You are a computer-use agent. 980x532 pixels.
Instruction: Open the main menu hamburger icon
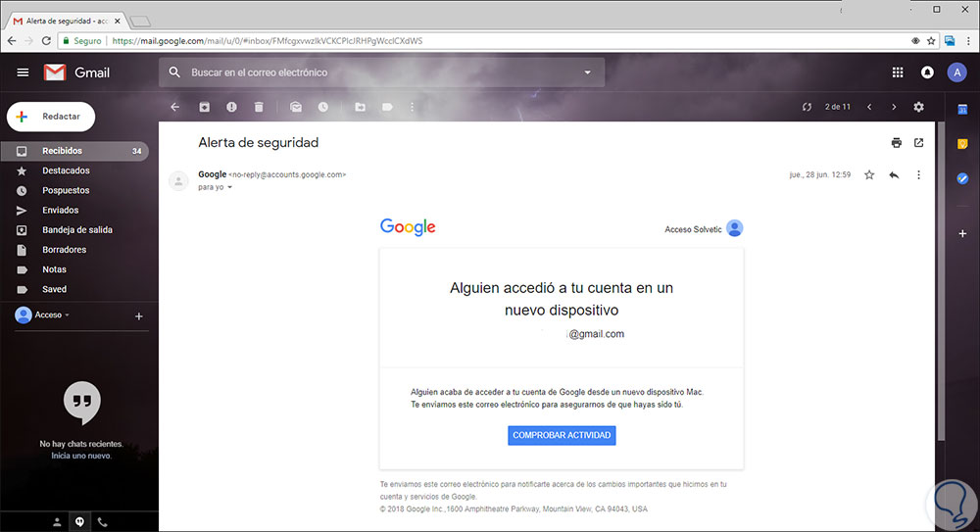point(23,73)
